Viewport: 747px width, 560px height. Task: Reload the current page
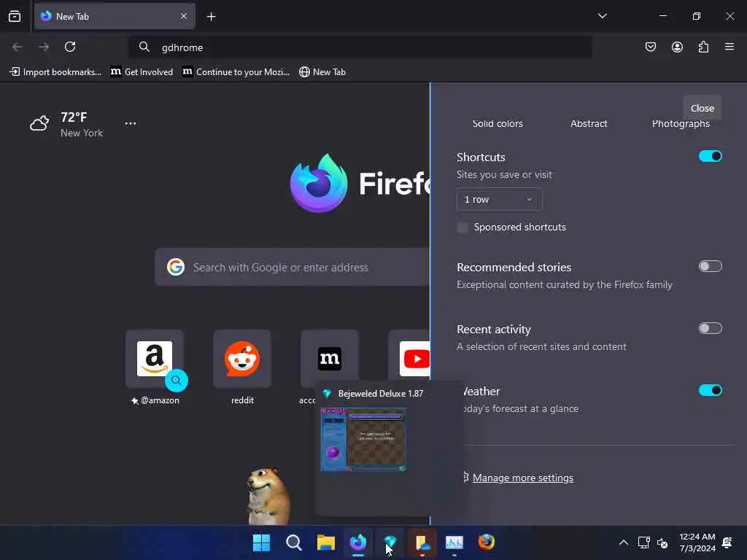pos(70,47)
